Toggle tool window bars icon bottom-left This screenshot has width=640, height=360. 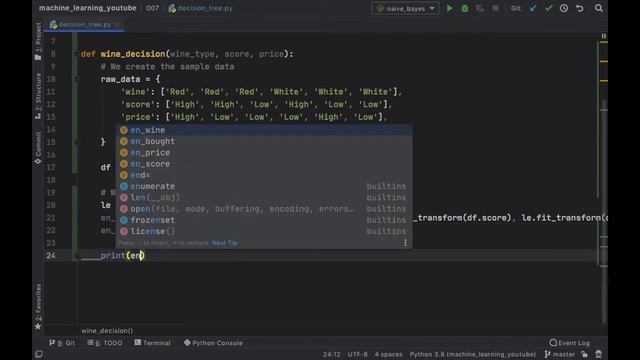click(x=39, y=354)
